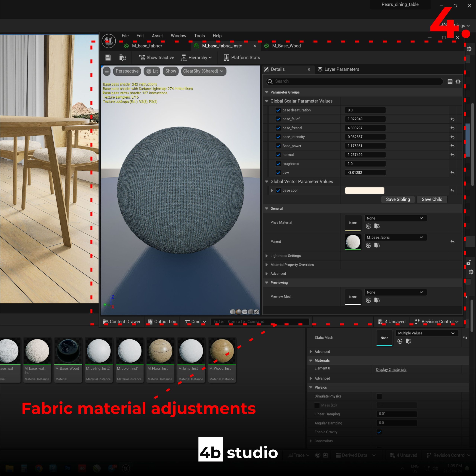Viewport: 476px width, 476px height.
Task: Close the M_base_fabric_Inst tab
Action: [x=255, y=46]
